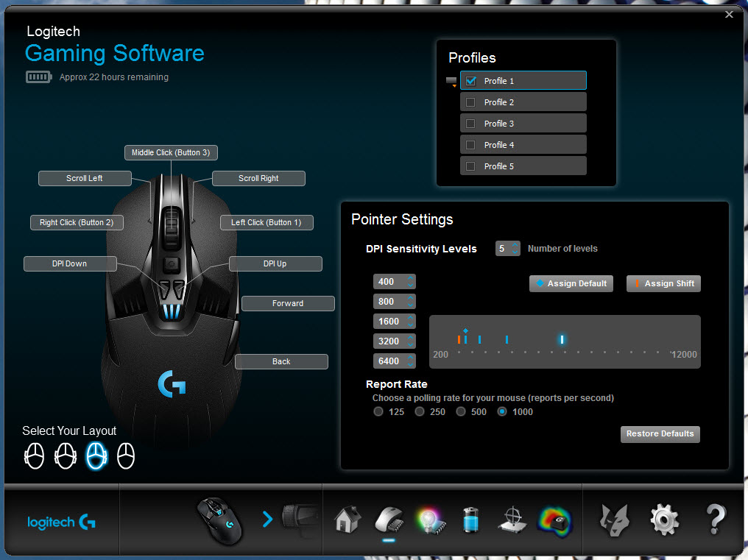
Task: Click the Back button assignment
Action: click(x=281, y=361)
